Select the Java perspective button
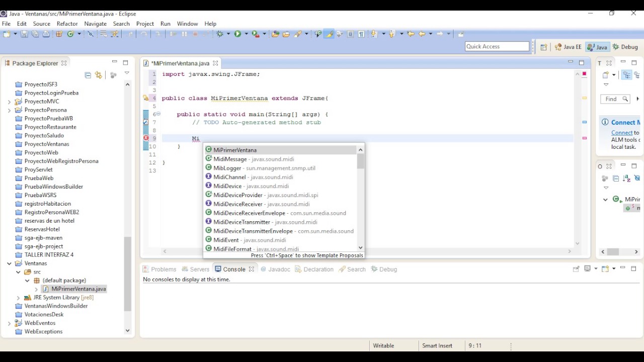Screen dimensions: 644x362 pos(597,47)
